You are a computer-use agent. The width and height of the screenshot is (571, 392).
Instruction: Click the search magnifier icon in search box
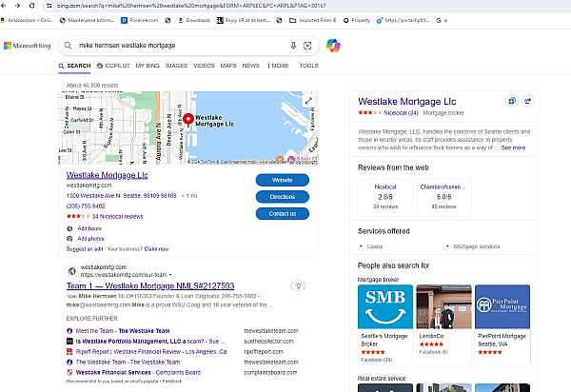[69, 46]
